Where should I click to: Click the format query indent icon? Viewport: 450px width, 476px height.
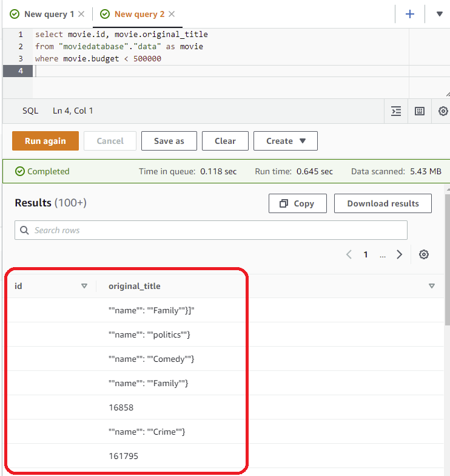[x=396, y=111]
